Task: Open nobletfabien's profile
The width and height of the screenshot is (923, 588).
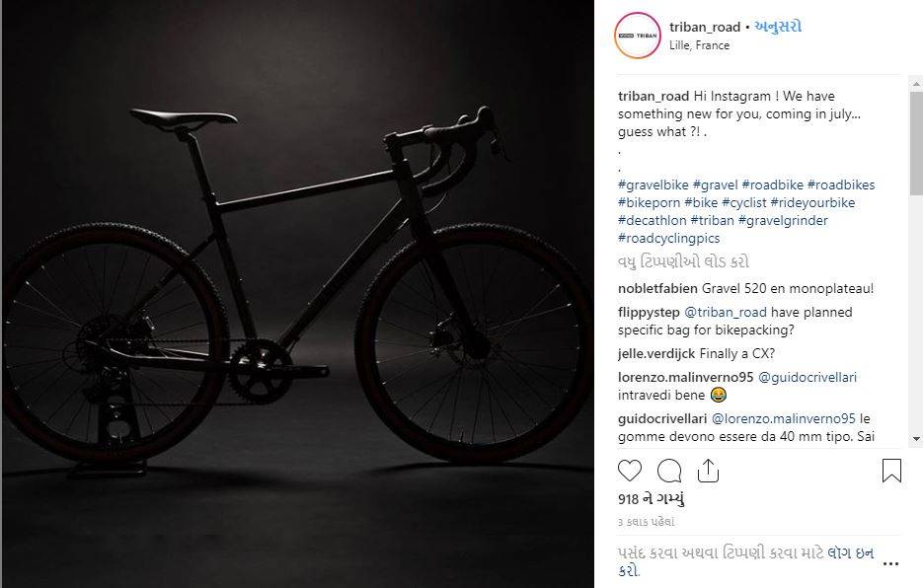Action: [657, 288]
